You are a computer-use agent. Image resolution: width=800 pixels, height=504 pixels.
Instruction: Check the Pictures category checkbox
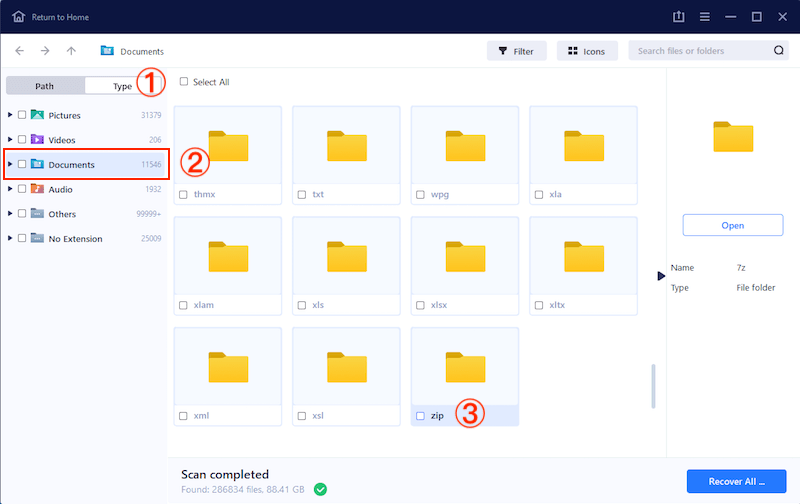point(22,115)
